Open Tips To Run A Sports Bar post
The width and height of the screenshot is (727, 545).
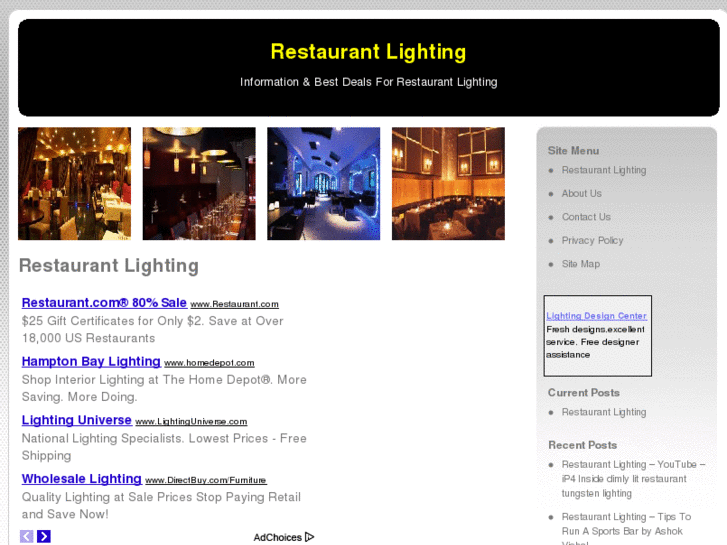[x=626, y=528]
